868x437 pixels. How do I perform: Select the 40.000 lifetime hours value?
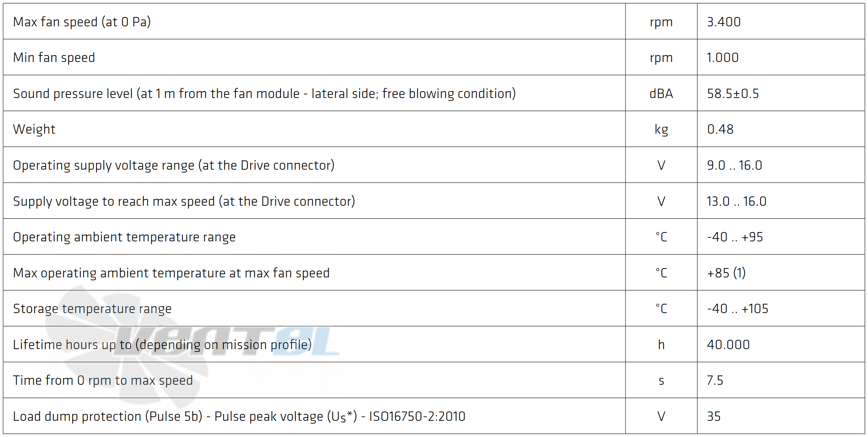tap(729, 345)
